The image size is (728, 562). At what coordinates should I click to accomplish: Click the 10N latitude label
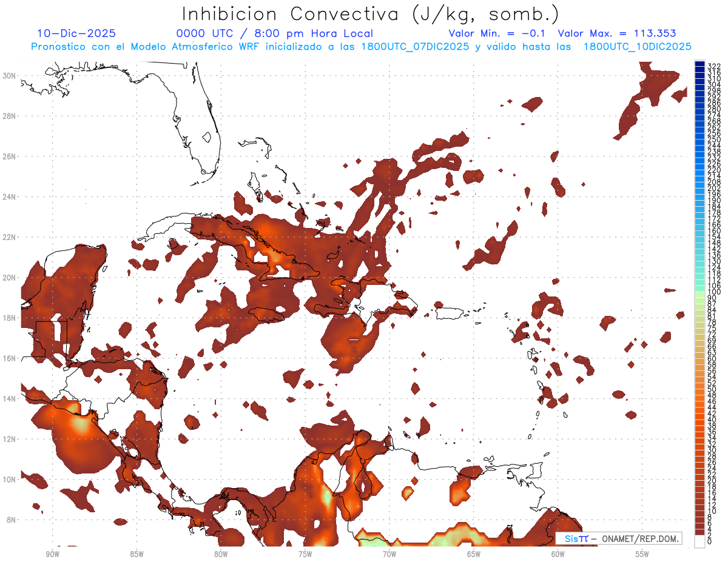[x=8, y=479]
